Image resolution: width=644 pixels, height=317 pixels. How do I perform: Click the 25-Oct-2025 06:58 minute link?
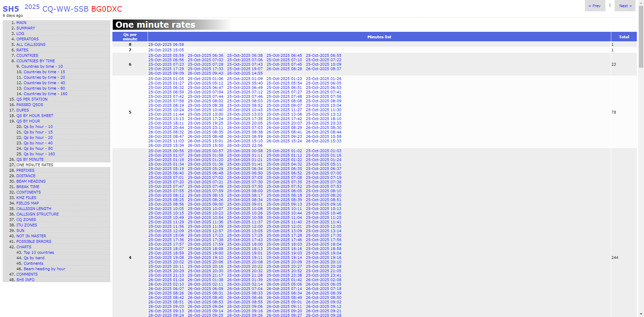pos(166,44)
